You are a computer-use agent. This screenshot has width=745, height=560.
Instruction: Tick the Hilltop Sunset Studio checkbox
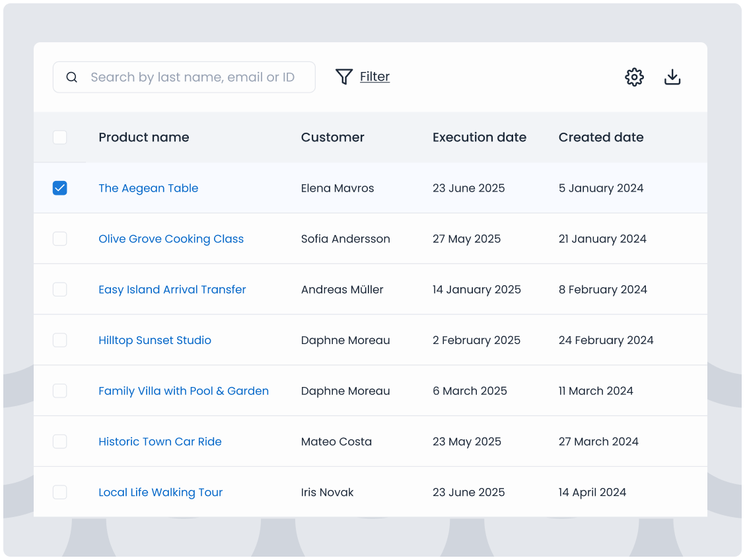coord(60,340)
